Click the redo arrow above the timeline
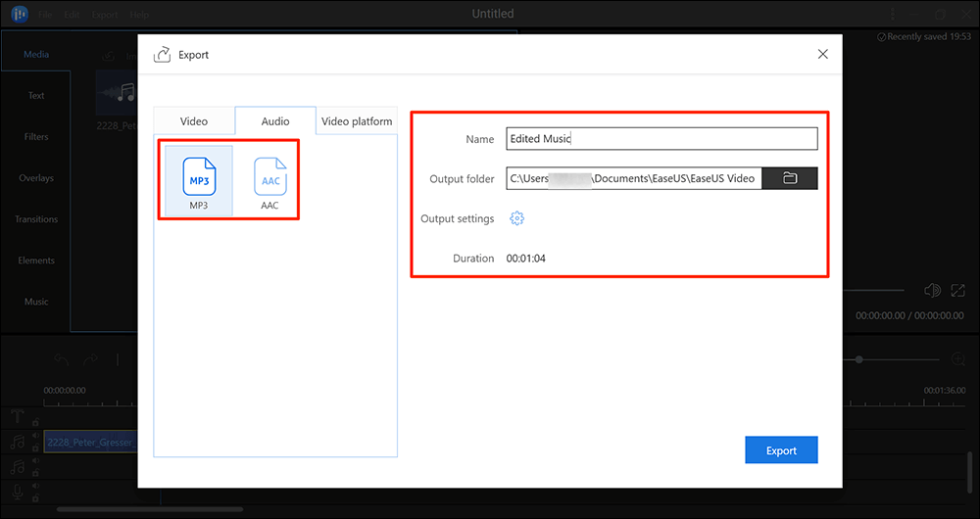The width and height of the screenshot is (980, 519). coord(90,359)
